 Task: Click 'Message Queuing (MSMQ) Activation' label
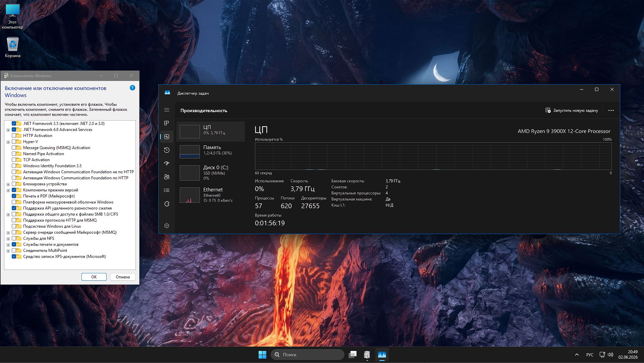57,148
